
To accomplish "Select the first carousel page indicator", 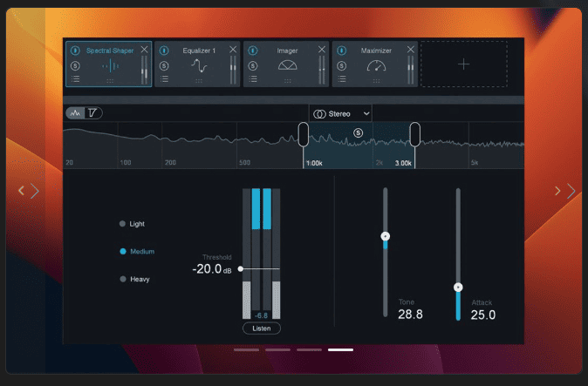I will [x=246, y=349].
